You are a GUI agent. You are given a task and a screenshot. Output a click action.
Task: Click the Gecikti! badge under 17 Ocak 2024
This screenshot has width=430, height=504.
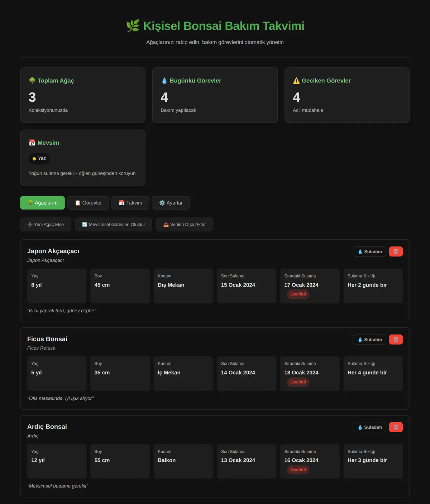pos(298,294)
